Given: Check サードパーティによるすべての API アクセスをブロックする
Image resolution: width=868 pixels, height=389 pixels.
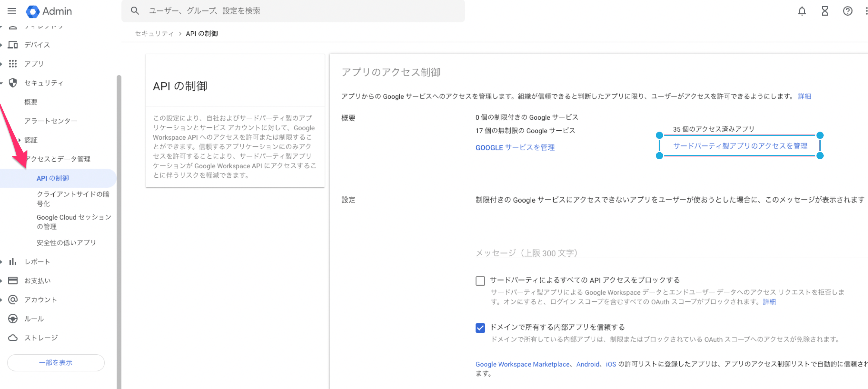Looking at the screenshot, I should click(480, 280).
